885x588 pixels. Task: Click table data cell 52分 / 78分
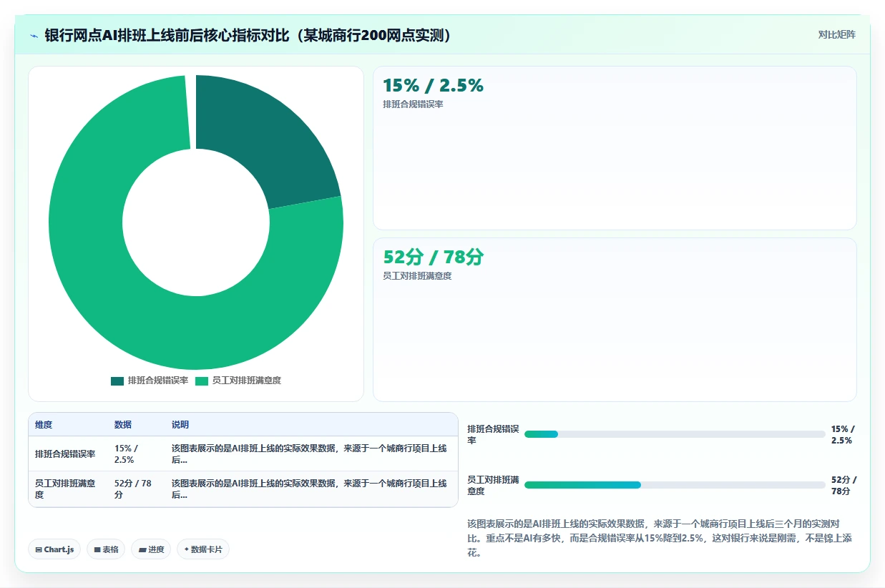pos(136,489)
